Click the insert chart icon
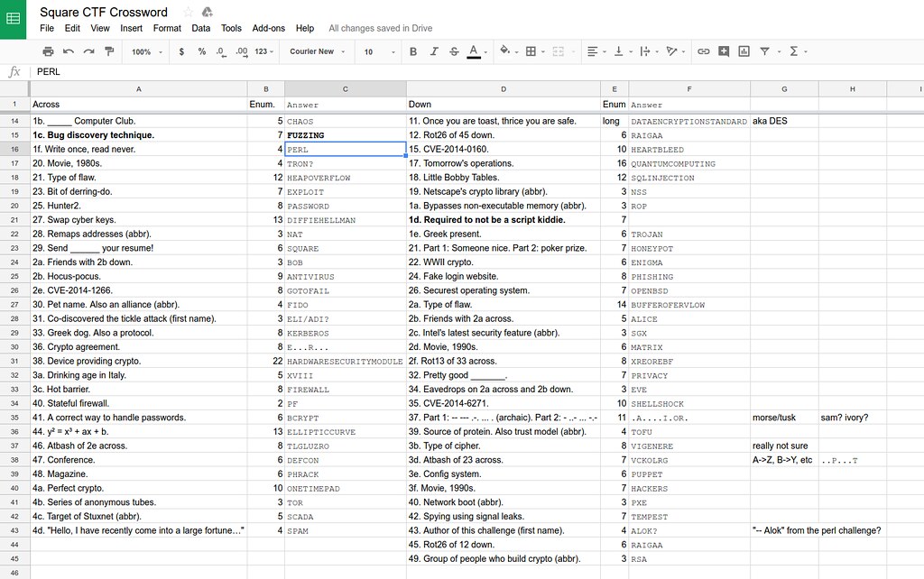 [x=744, y=51]
